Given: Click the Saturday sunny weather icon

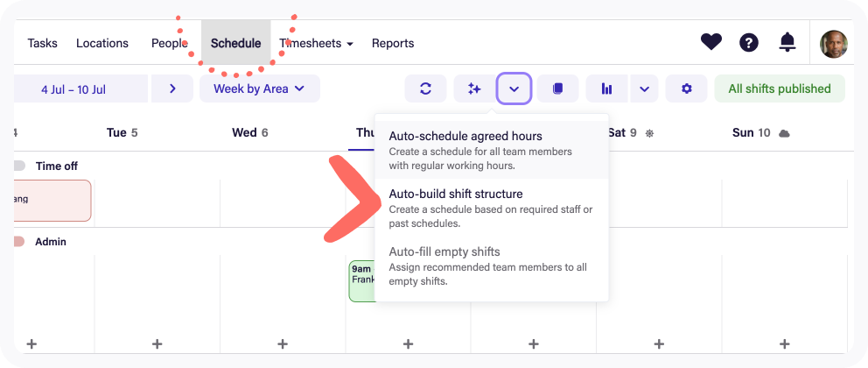Looking at the screenshot, I should [650, 133].
